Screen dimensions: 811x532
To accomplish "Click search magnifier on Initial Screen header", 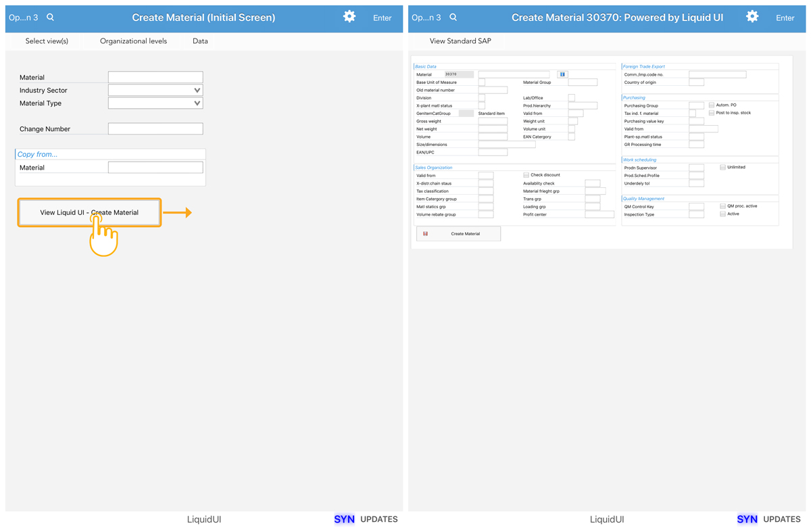I will click(x=51, y=18).
